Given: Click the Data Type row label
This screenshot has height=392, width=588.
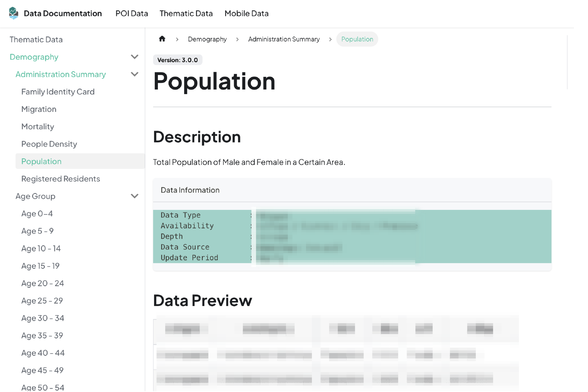Looking at the screenshot, I should click(180, 215).
